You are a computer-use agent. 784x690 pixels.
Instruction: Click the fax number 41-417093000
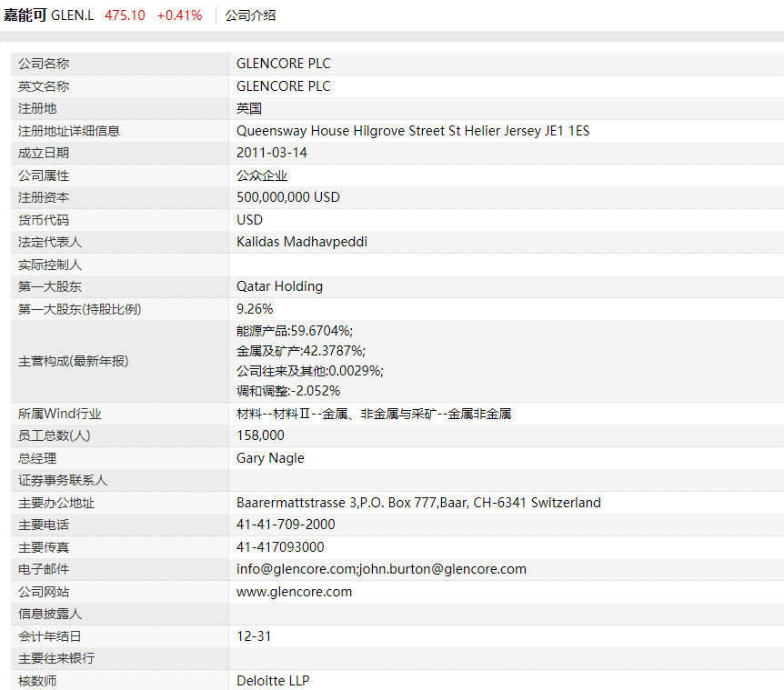[280, 547]
